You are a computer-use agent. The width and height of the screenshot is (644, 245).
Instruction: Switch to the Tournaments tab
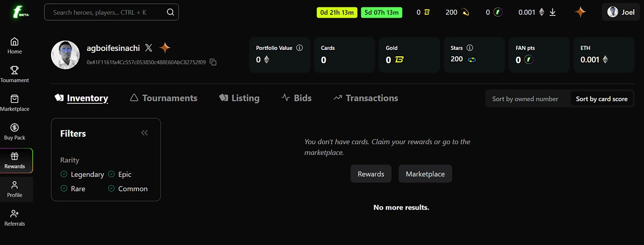(164, 98)
